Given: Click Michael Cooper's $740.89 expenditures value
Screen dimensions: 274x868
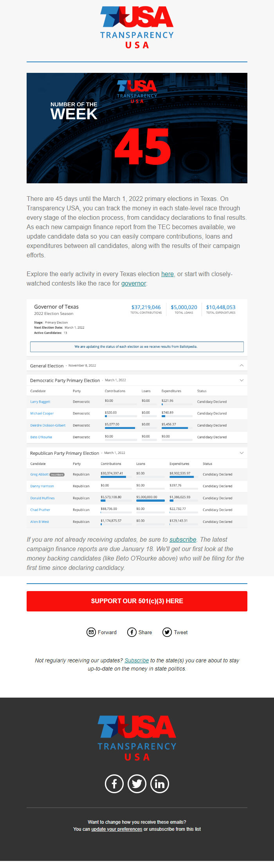Looking at the screenshot, I should [x=168, y=412].
